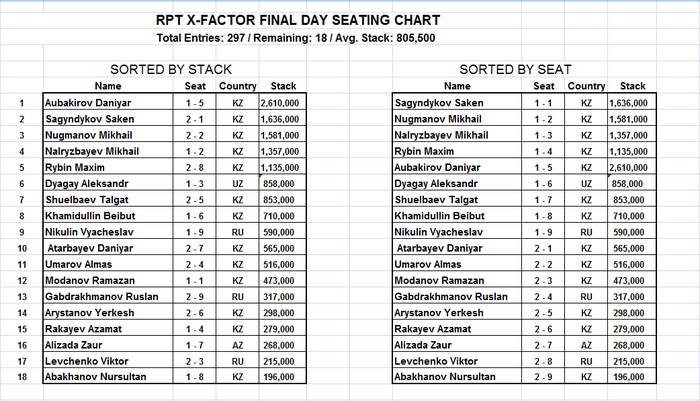Click rank number 1 in the left column
The image size is (700, 401).
point(20,102)
